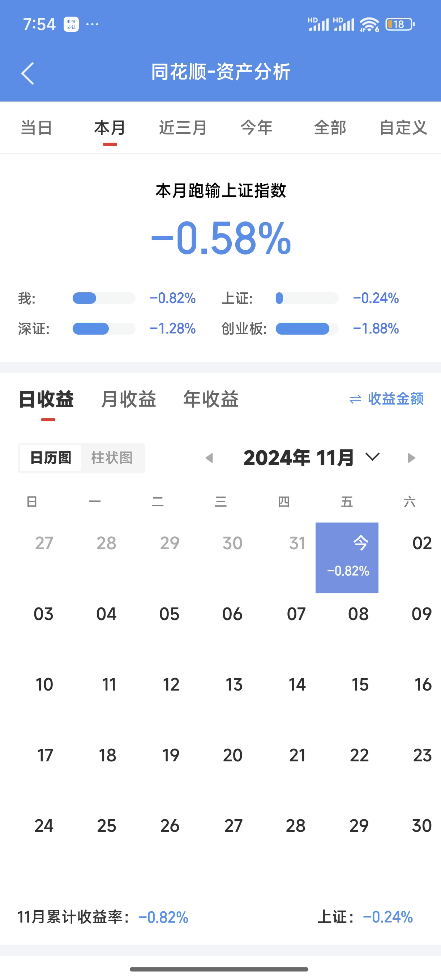Switch to the 全部 tab
The image size is (441, 980).
click(330, 128)
